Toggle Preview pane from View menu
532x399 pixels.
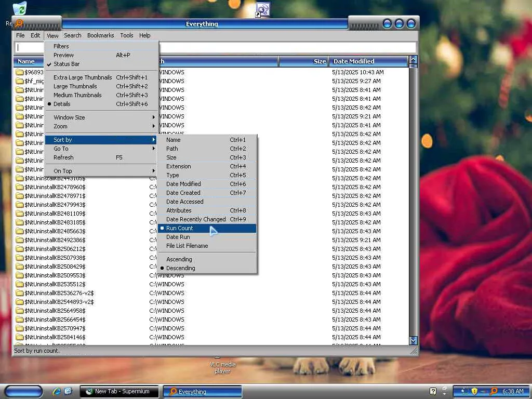click(x=101, y=55)
